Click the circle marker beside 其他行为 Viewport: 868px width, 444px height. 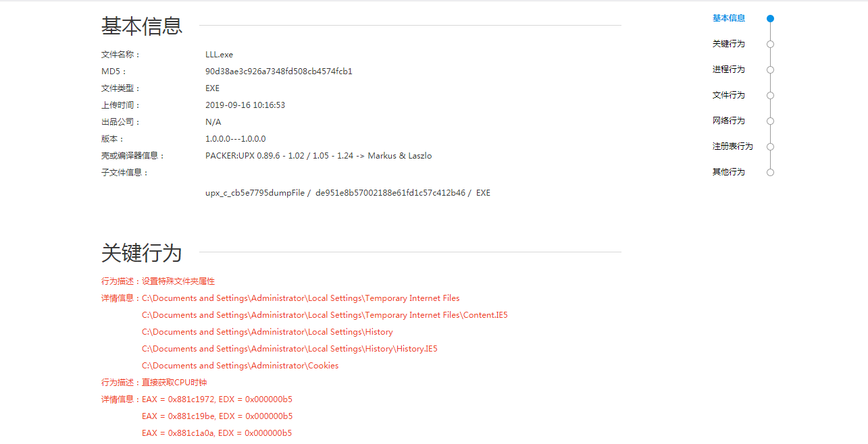770,173
